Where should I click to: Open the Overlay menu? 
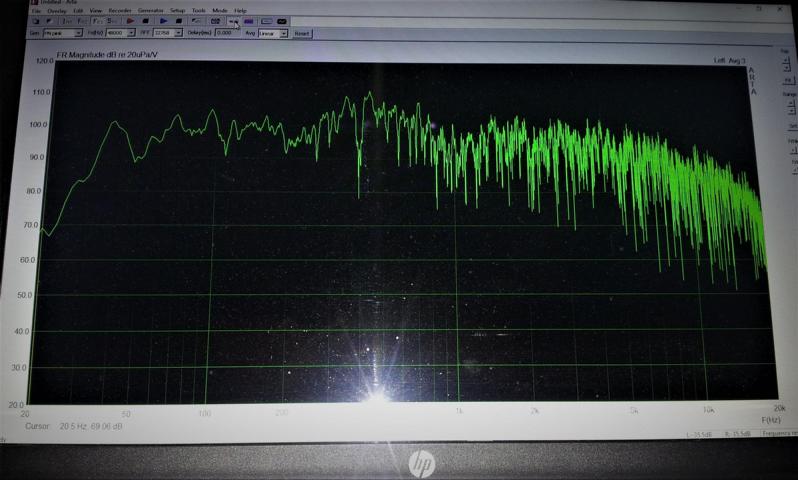pos(57,11)
